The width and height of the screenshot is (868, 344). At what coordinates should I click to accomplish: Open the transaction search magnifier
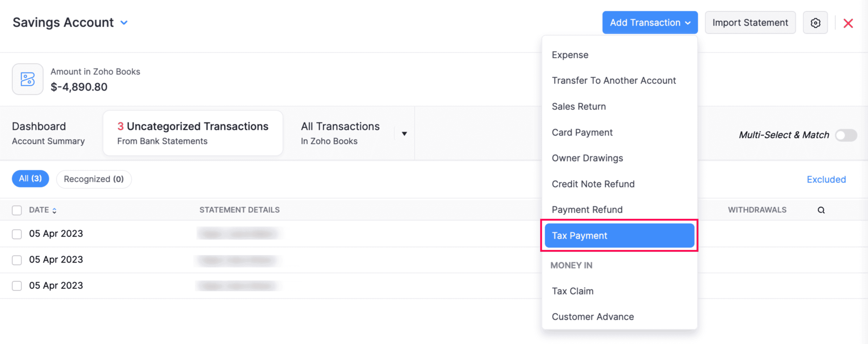[821, 210]
